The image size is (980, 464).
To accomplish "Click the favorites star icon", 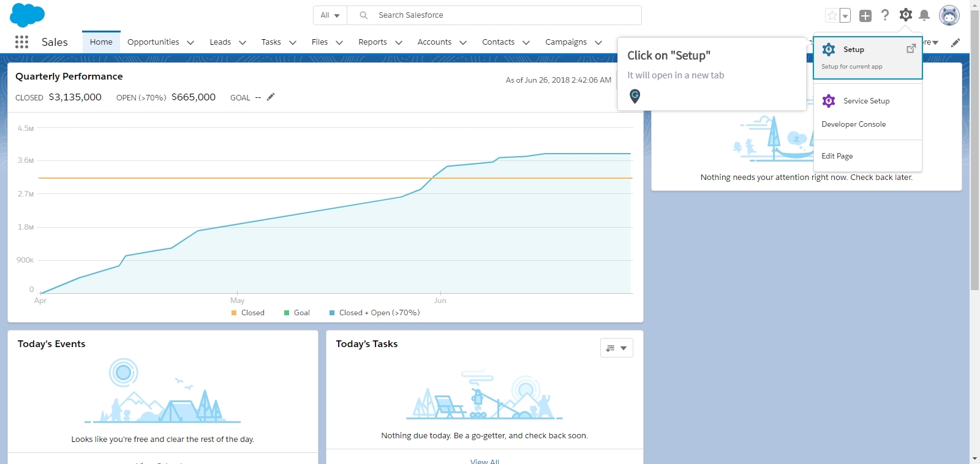I will pos(832,15).
